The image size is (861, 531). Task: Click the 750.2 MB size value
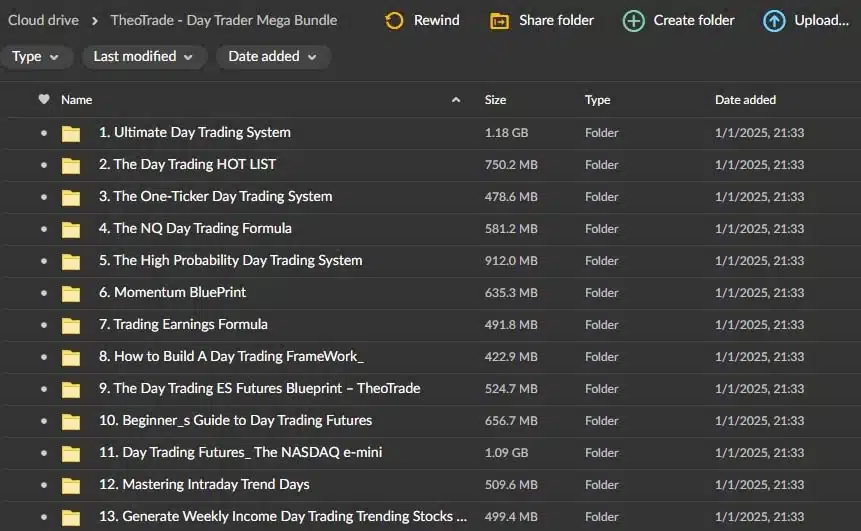click(x=511, y=165)
